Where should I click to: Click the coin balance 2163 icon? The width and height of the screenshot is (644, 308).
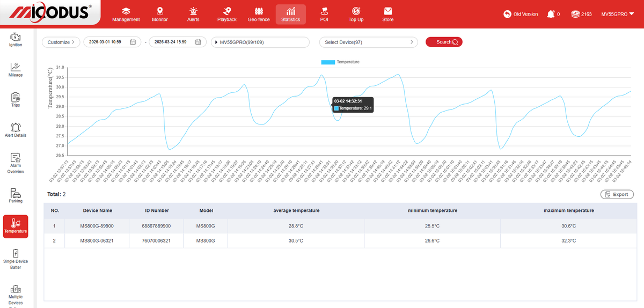(575, 14)
